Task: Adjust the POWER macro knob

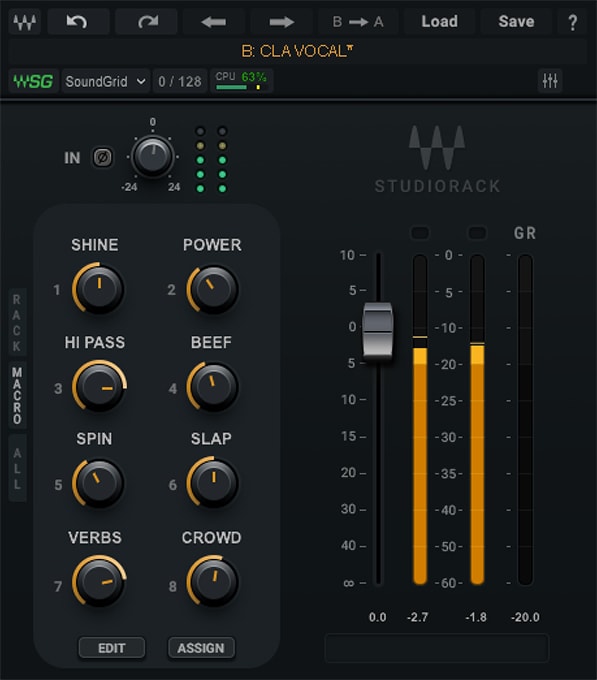Action: coord(213,289)
